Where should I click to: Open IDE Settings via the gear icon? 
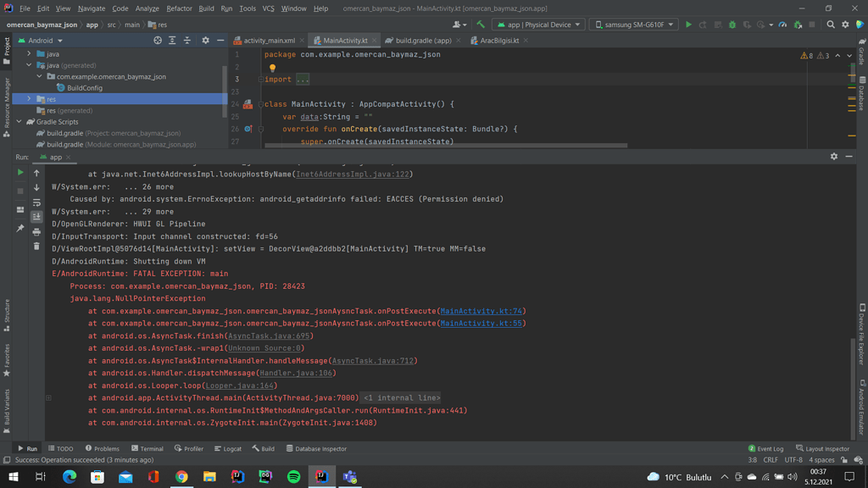pyautogui.click(x=845, y=25)
